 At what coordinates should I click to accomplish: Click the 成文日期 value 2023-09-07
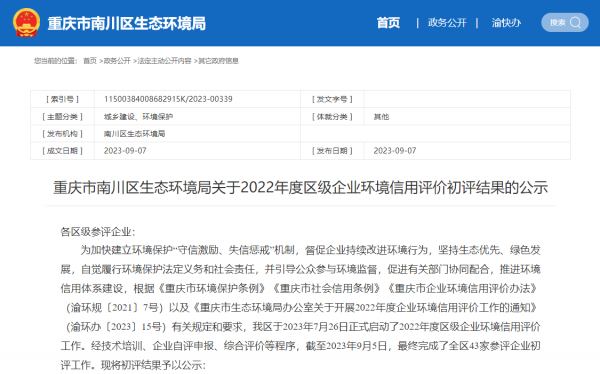tap(125, 150)
